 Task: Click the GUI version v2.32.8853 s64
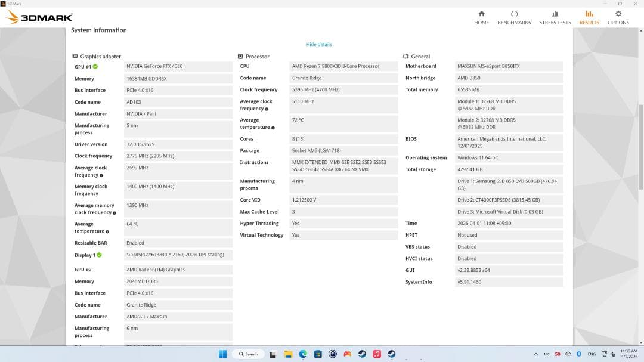click(x=509, y=270)
